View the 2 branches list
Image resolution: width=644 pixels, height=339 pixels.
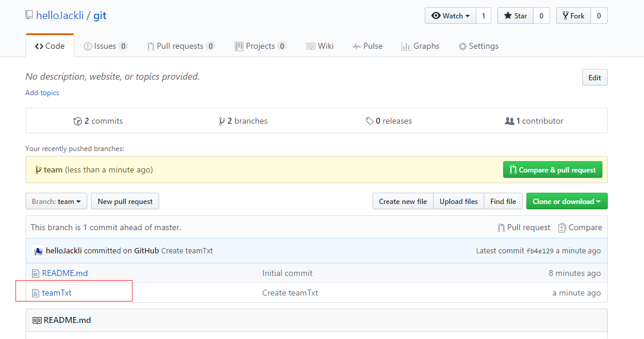243,121
